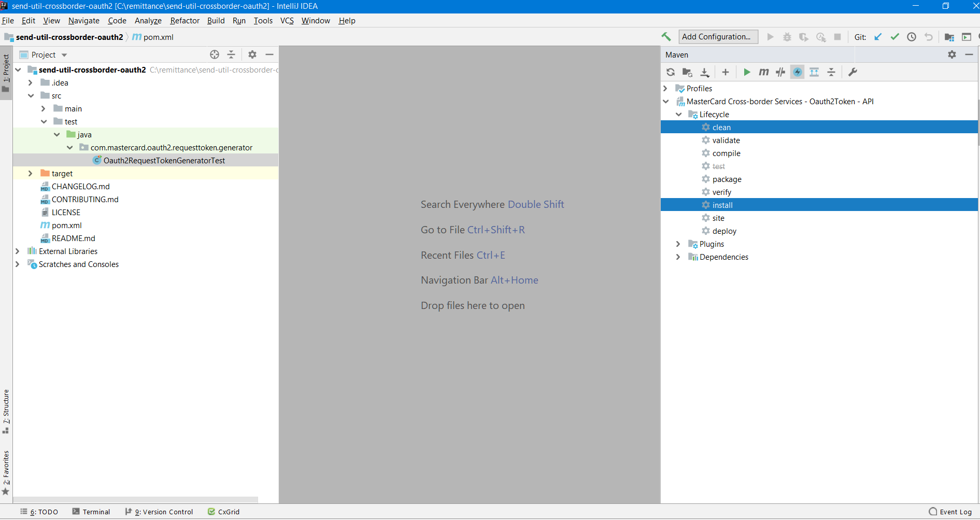980x520 pixels.
Task: Show Git history clock icon
Action: 912,37
